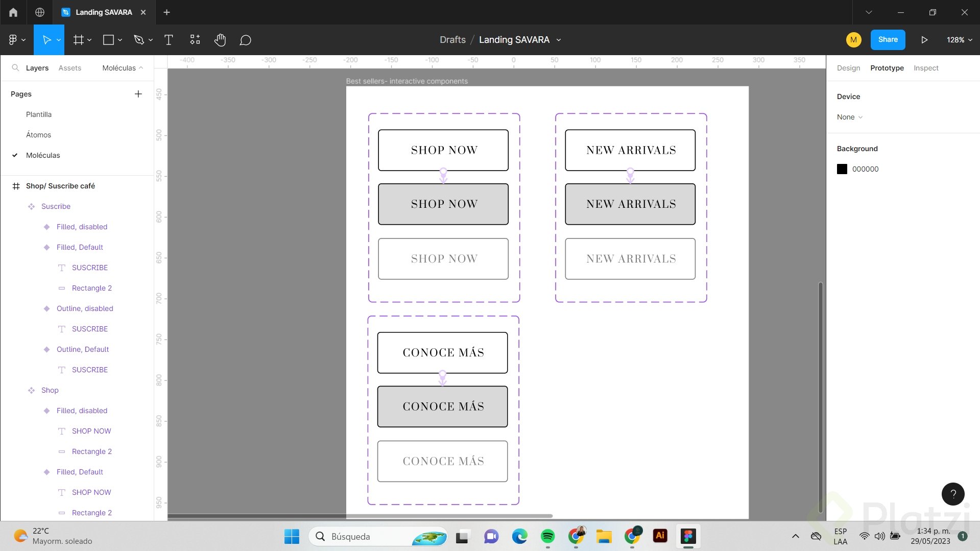Open the zoom level dropdown showing 128%
The width and height of the screenshot is (980, 551).
pos(957,40)
